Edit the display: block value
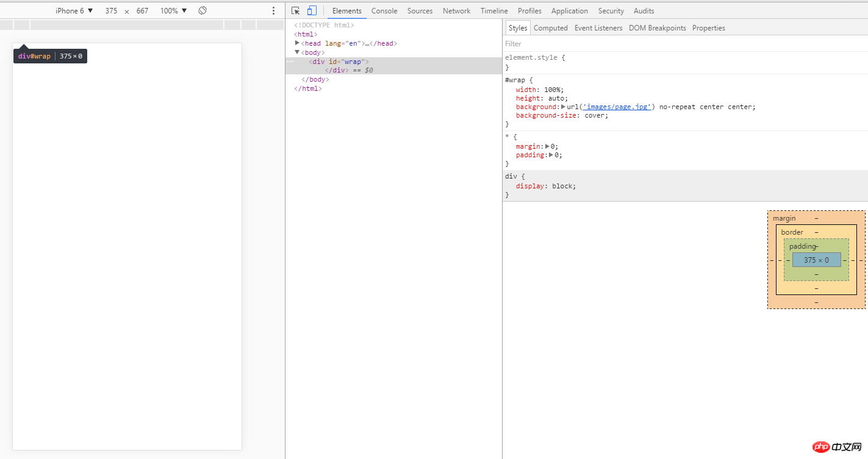Viewport: 868px width, 459px height. coord(562,186)
